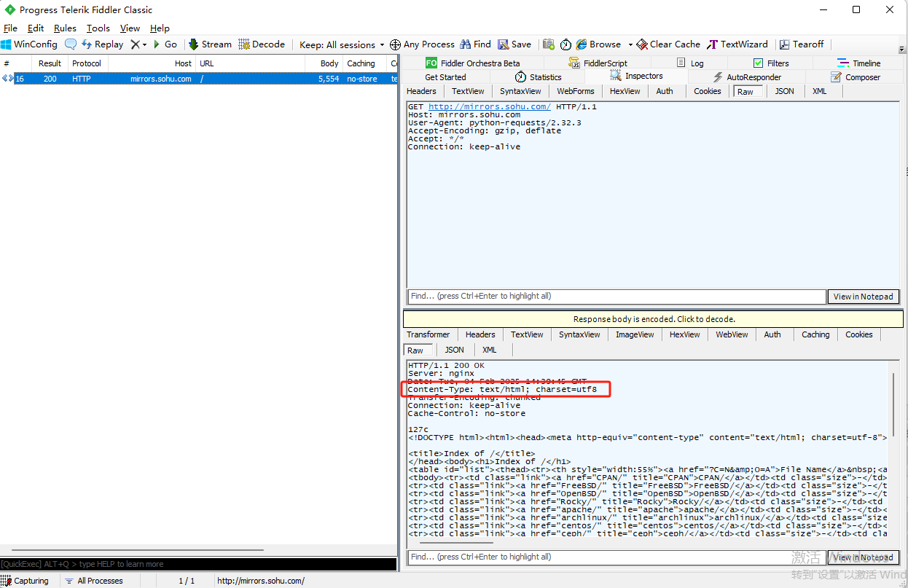Click response pane View in Notepad button
908x588 pixels.
pyautogui.click(x=863, y=557)
